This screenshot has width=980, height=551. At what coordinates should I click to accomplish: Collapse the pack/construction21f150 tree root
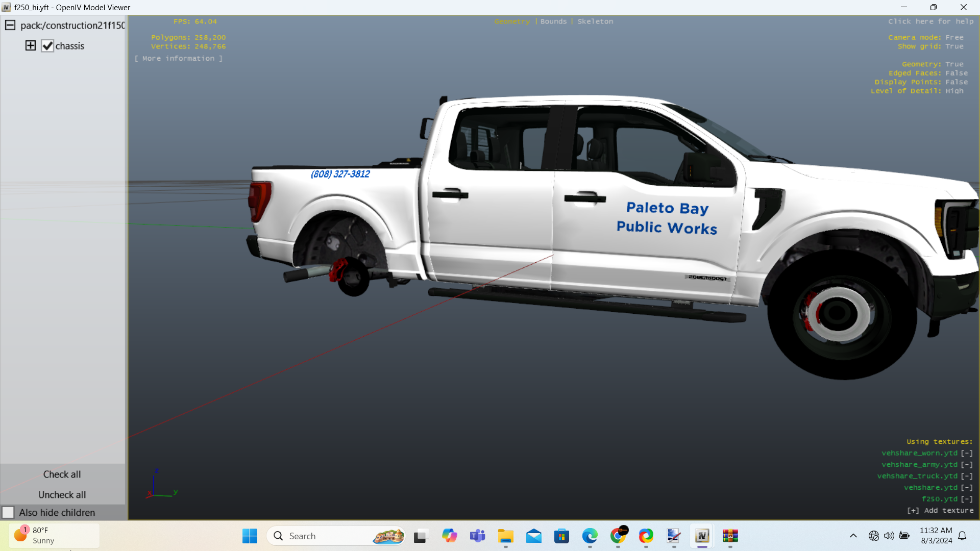click(x=10, y=25)
